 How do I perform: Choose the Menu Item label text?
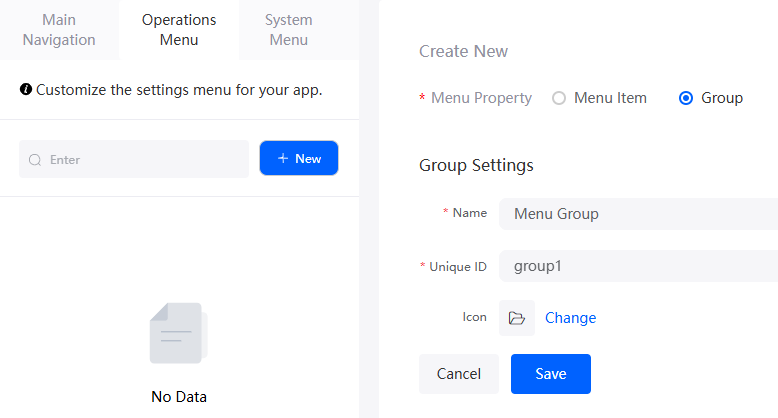click(610, 98)
